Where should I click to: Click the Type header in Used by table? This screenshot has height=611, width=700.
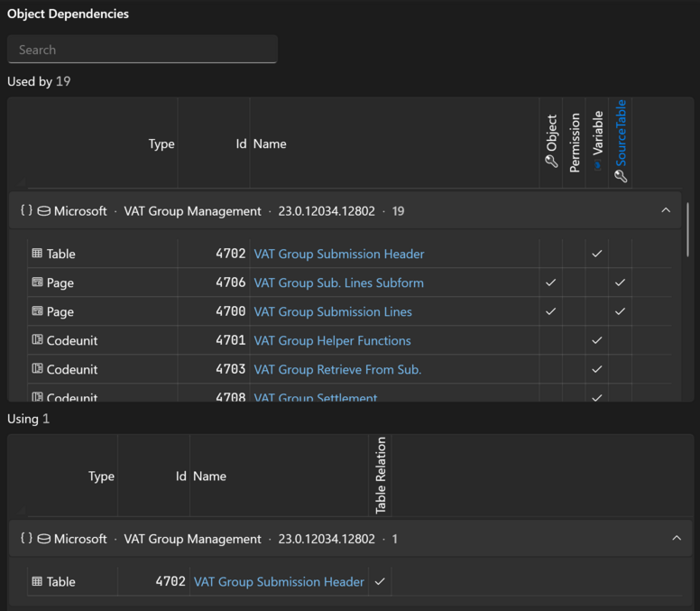pyautogui.click(x=161, y=143)
